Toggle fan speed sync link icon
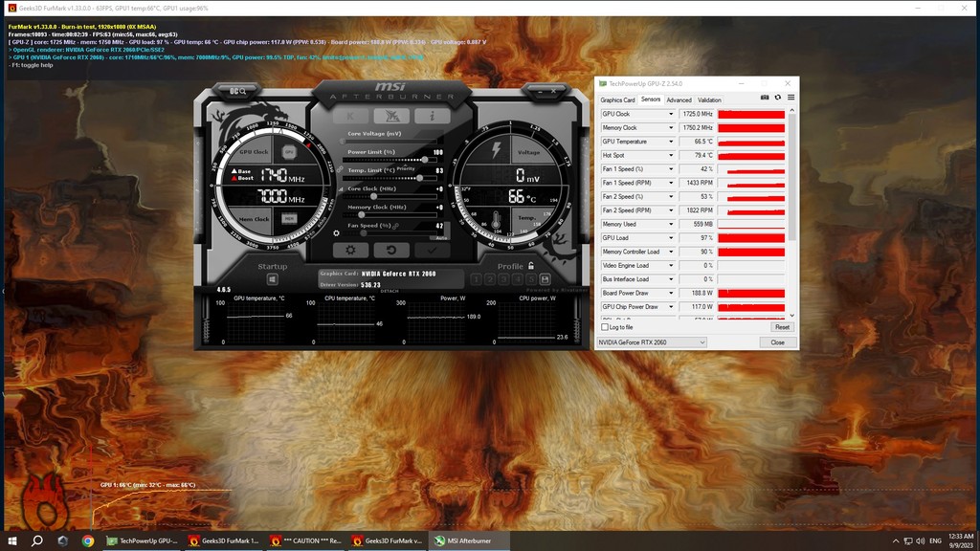 [x=395, y=226]
